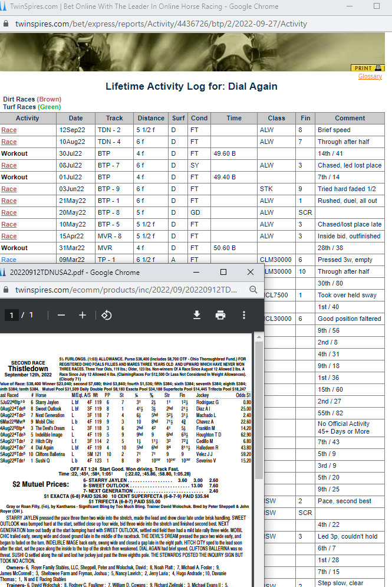Close the PDF Chrome window
The width and height of the screenshot is (392, 587).
pos(251,272)
